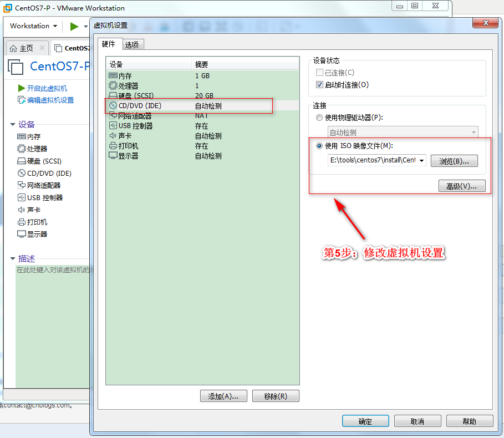Select the 声卡 row in dialog
This screenshot has width=504, height=438.
202,136
